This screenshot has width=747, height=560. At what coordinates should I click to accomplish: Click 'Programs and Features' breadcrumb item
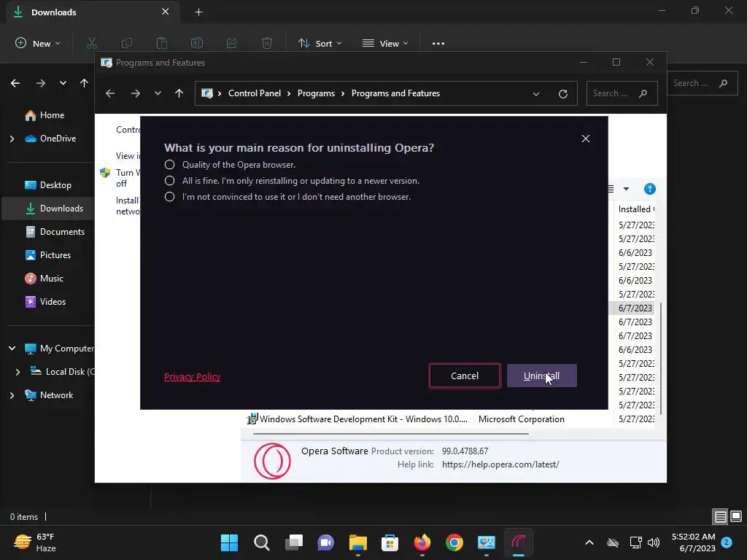pos(395,93)
